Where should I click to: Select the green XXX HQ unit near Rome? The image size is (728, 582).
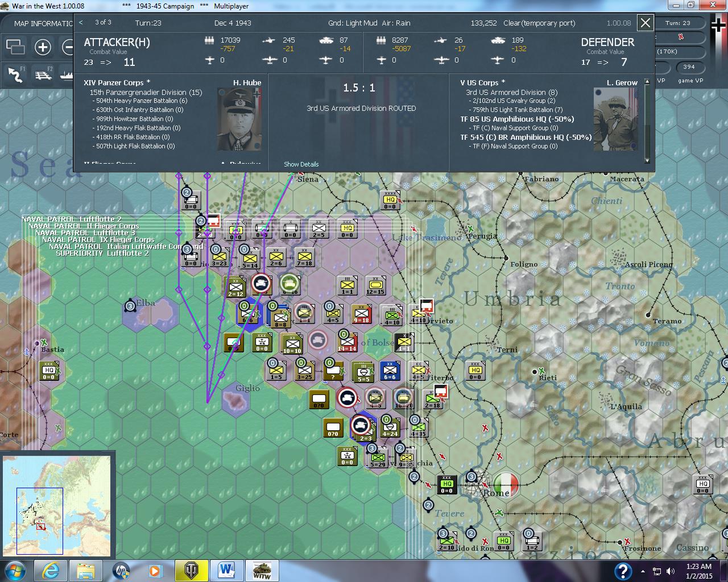point(447,485)
